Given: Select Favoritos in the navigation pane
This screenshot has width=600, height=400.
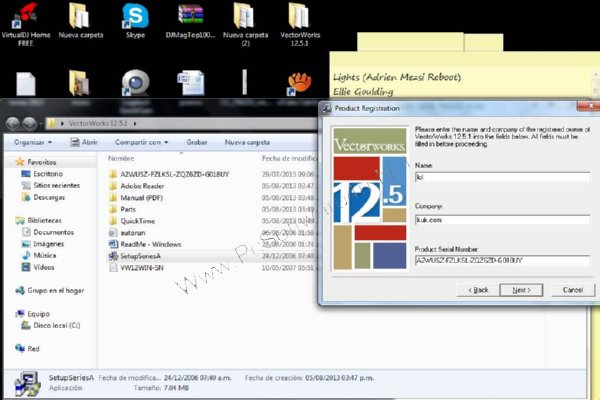Looking at the screenshot, I should (36, 162).
